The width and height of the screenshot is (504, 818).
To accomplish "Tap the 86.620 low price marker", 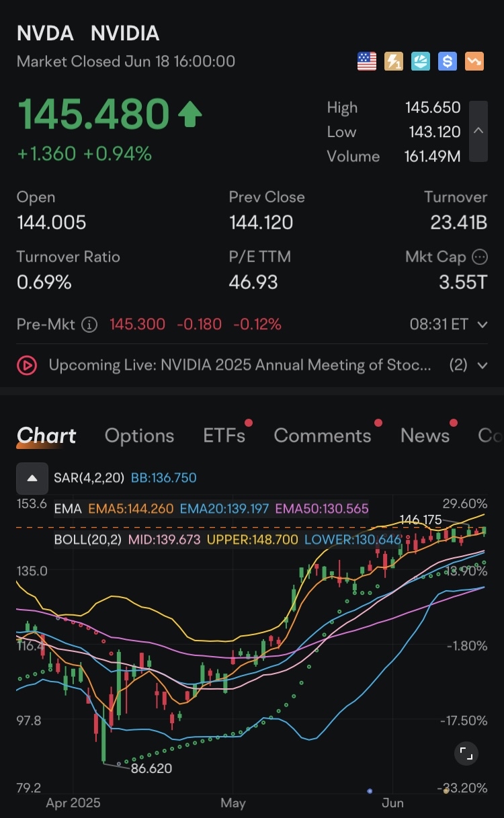I will click(152, 768).
